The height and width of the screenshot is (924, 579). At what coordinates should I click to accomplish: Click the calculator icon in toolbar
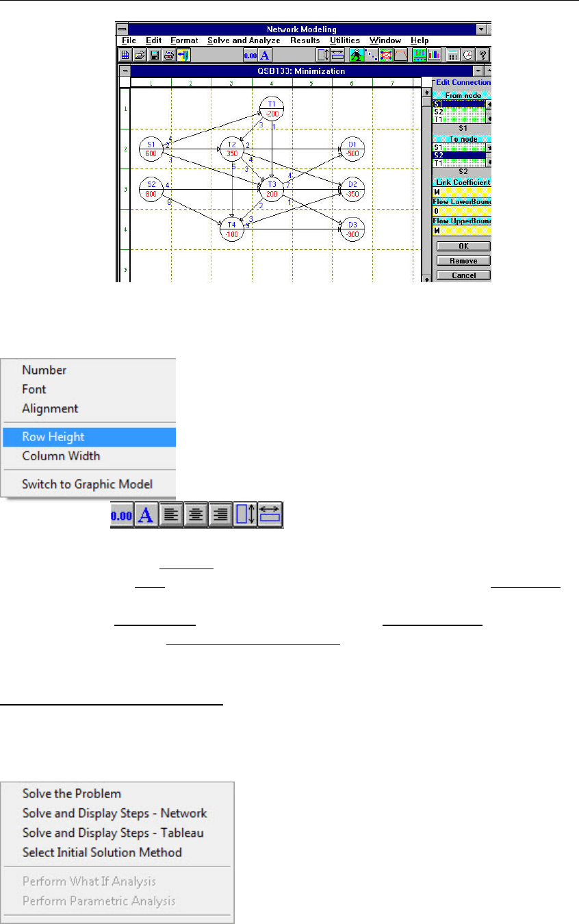(452, 55)
